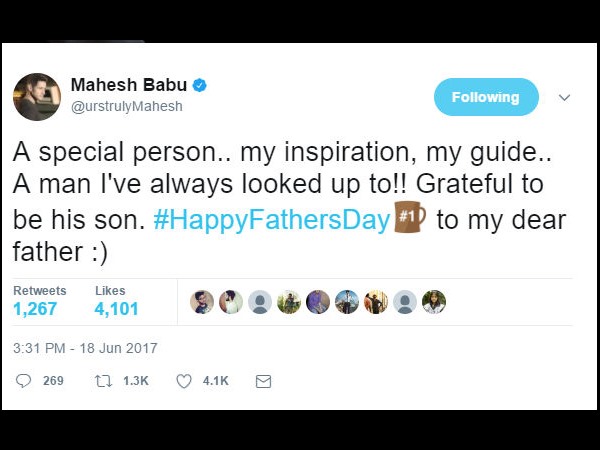Open the @urstrulyMahesh handle link
Image resolution: width=600 pixels, height=450 pixels.
pyautogui.click(x=126, y=106)
